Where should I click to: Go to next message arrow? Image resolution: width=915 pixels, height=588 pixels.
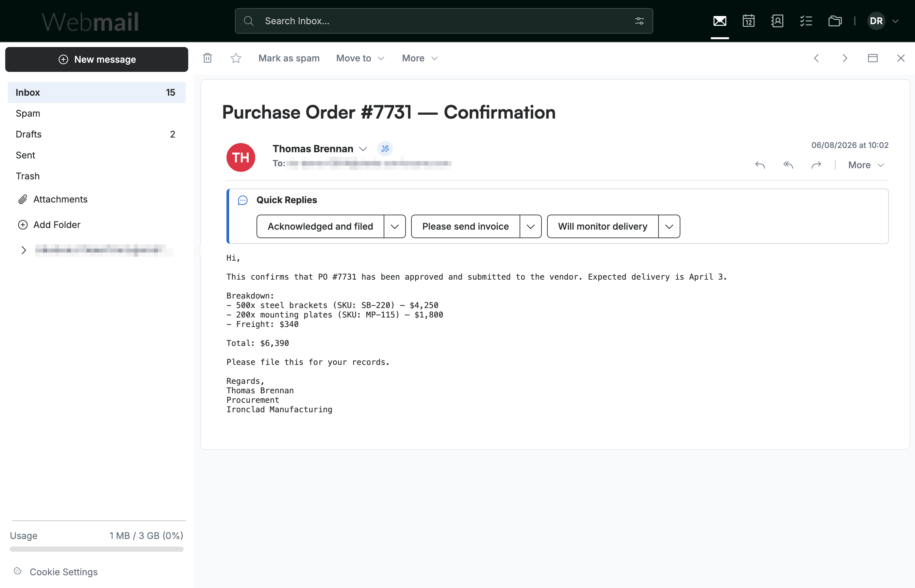[845, 58]
